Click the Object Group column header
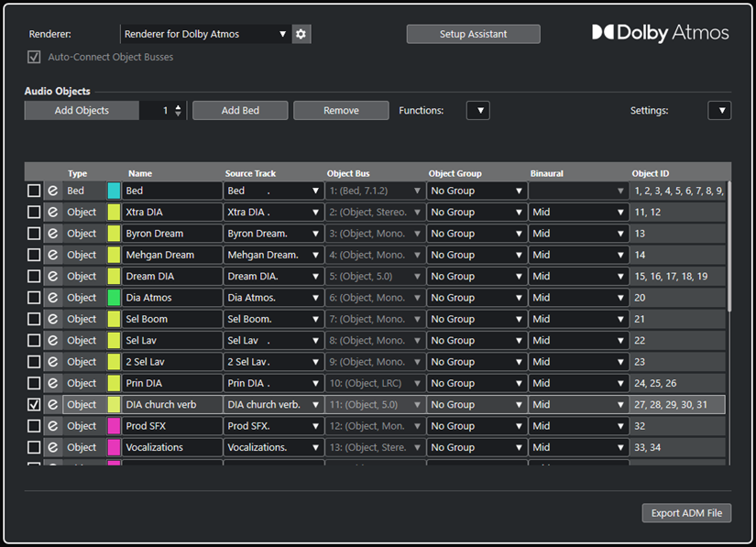This screenshot has width=756, height=547. (455, 173)
